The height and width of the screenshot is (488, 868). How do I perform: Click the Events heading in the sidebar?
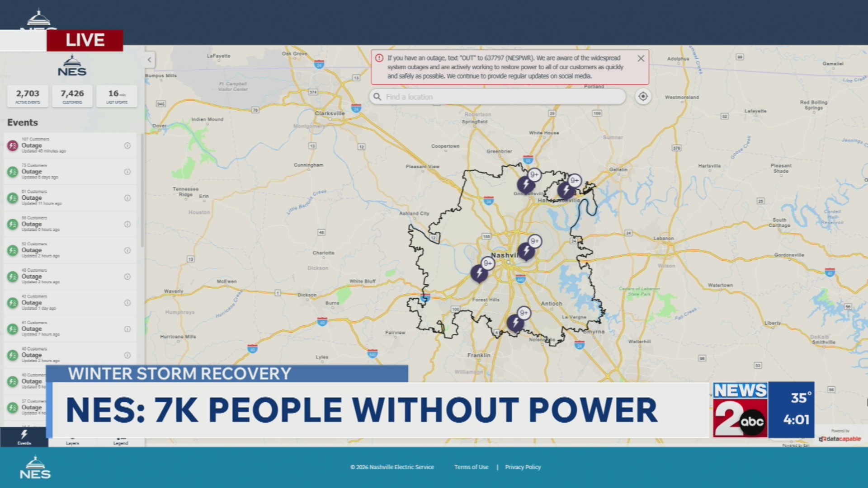coord(23,122)
